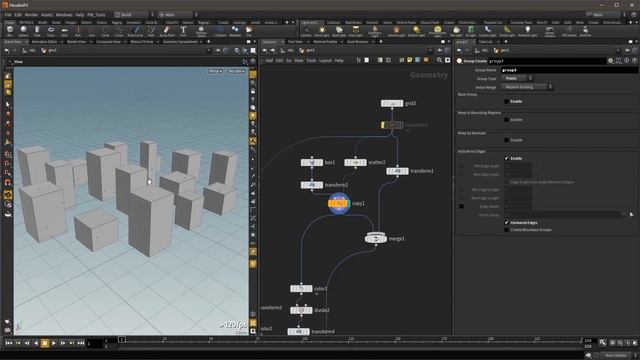Switch to the Tree View tab

[295, 42]
